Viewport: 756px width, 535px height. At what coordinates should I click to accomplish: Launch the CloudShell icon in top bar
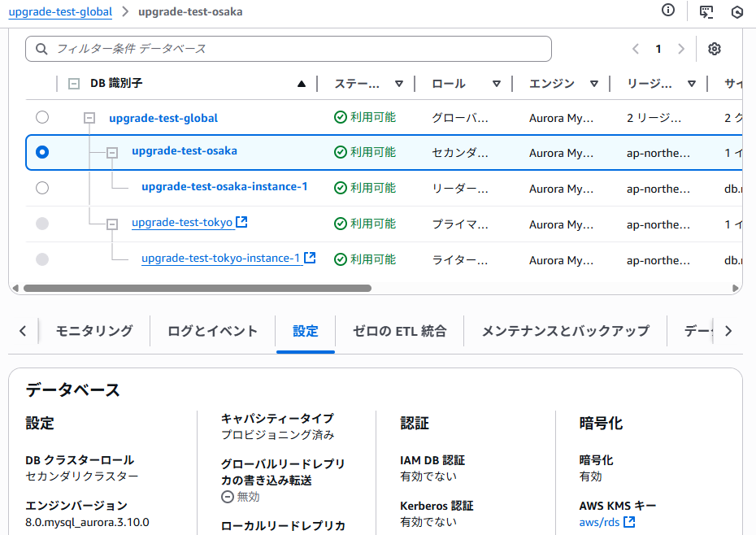pyautogui.click(x=706, y=11)
